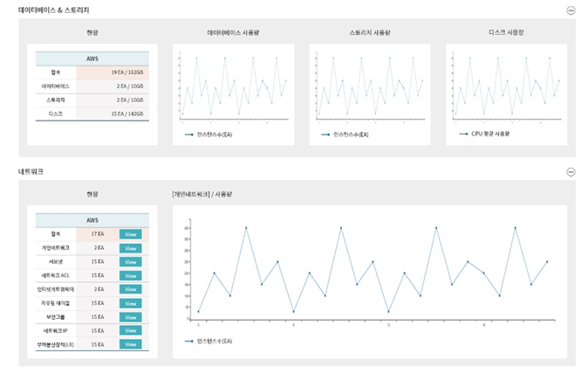
Task: Toggle 인스턴스수(EA) legend in 스토리지 사용량 chart
Action: 345,135
